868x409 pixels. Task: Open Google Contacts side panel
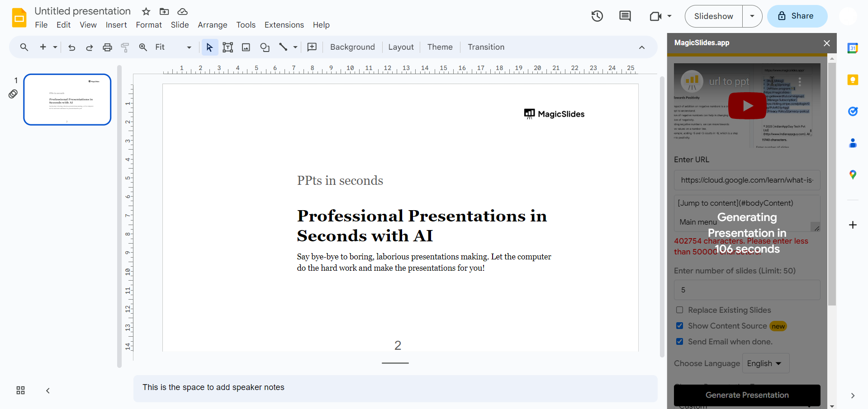coord(853,143)
